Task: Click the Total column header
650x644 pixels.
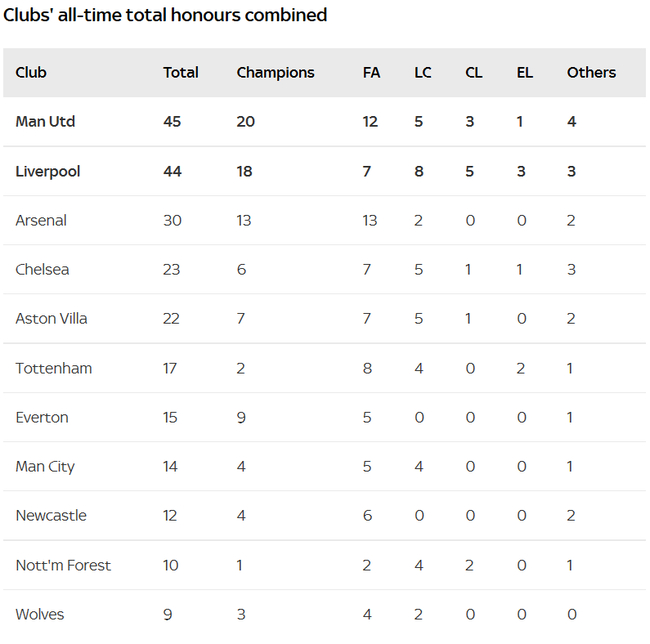Action: 181,73
